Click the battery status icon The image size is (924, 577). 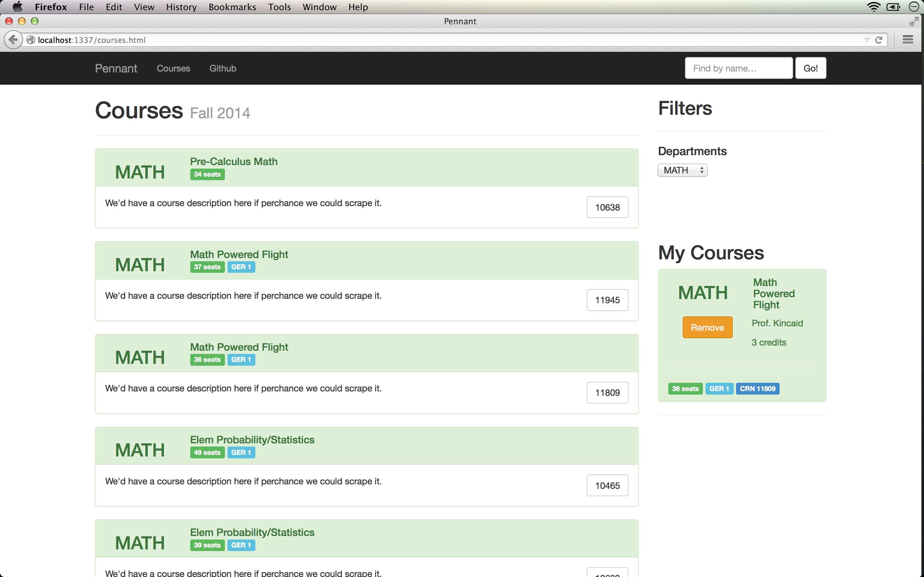893,7
